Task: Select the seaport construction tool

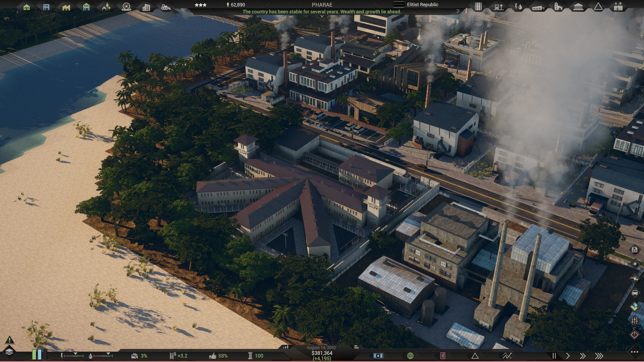Action: pyautogui.click(x=167, y=6)
